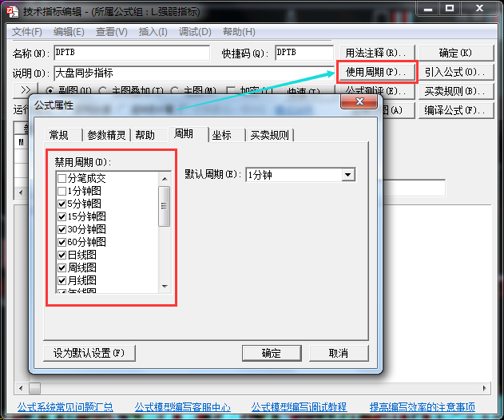Confirm the 公式属性 dialog with 确定
The image size is (504, 420).
(x=272, y=353)
